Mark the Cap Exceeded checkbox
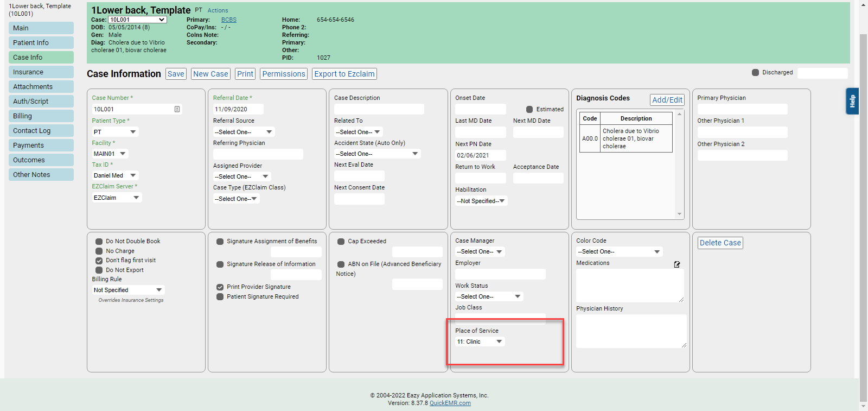868x411 pixels. [x=341, y=242]
